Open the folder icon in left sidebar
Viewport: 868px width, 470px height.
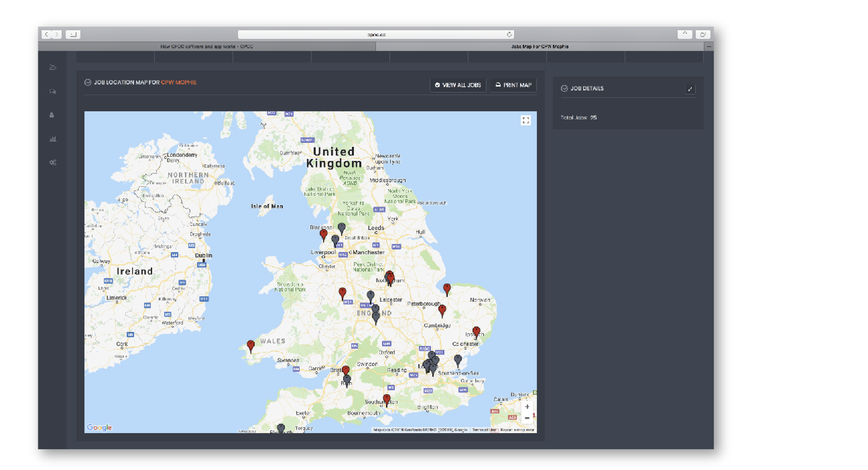pyautogui.click(x=53, y=67)
